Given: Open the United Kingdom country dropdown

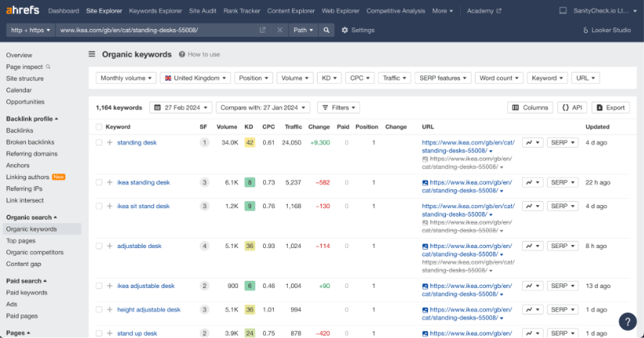Looking at the screenshot, I should (196, 78).
